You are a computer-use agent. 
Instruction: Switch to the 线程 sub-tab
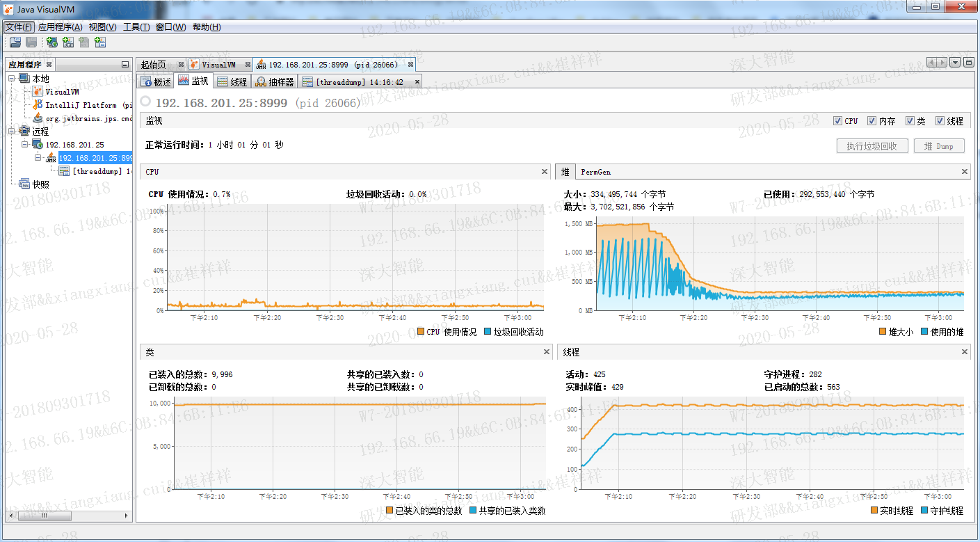point(232,81)
